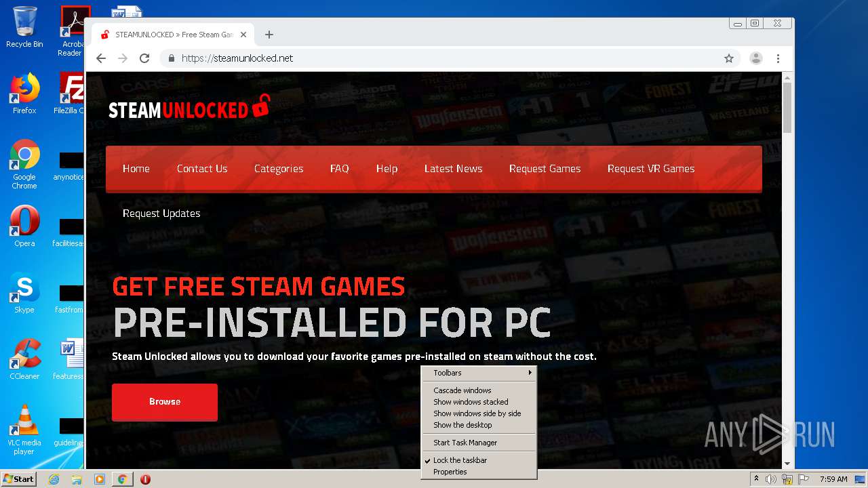Viewport: 868px width, 488px height.
Task: Open the Opera desktop shortcut
Action: pos(24,226)
